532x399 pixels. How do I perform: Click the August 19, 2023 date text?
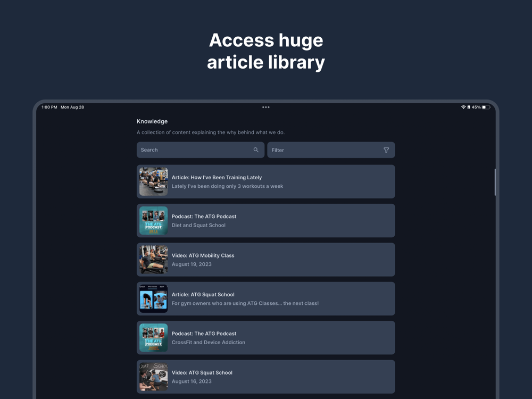point(192,264)
